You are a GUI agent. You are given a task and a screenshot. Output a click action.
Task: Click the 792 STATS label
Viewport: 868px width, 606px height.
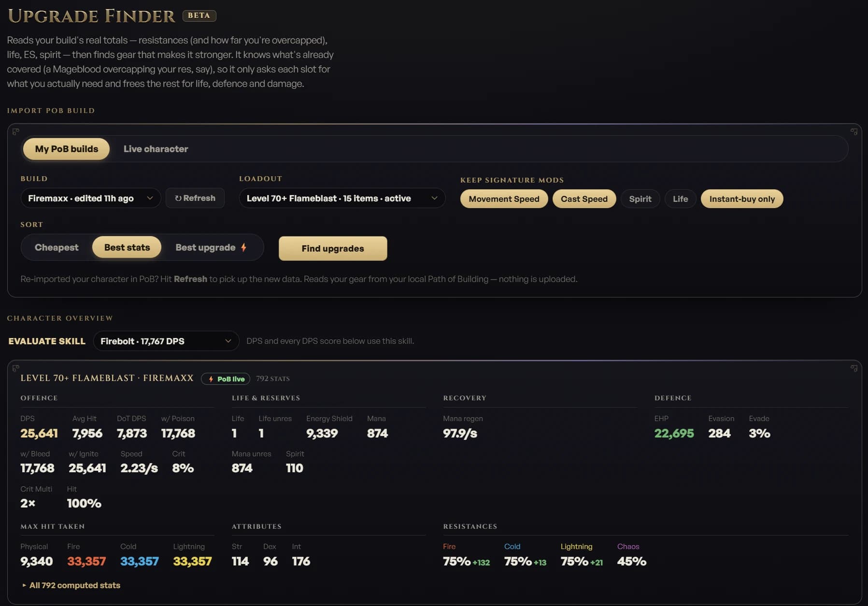pos(273,379)
